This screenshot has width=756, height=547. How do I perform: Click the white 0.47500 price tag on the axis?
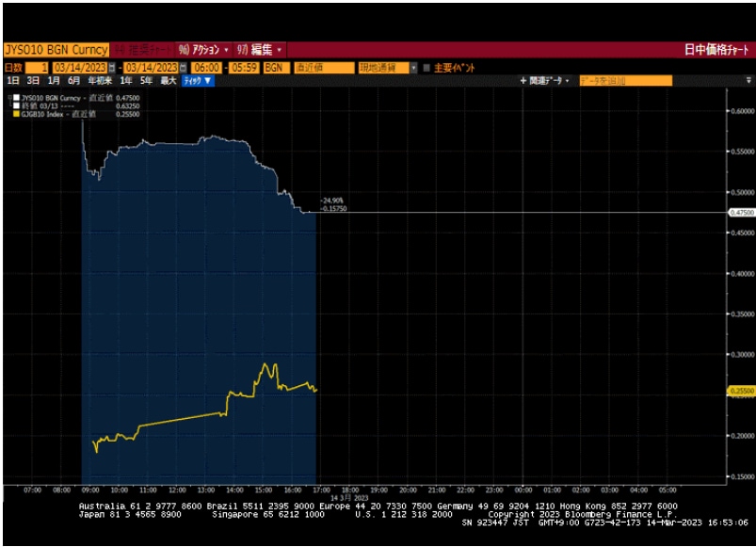pyautogui.click(x=742, y=213)
